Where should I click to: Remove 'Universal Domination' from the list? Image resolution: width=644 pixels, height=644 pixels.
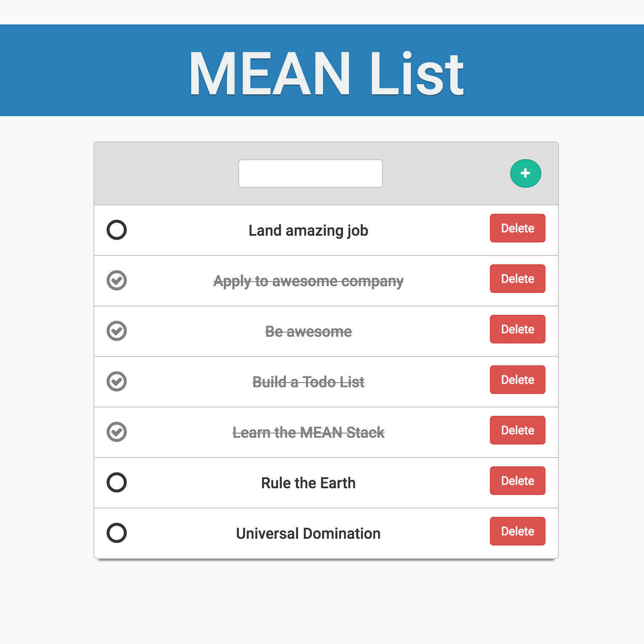[518, 531]
